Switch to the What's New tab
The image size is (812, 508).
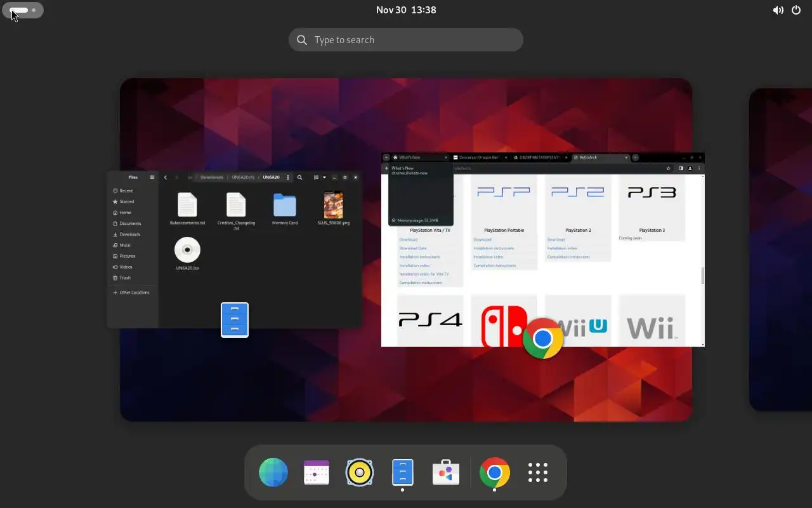coord(420,157)
